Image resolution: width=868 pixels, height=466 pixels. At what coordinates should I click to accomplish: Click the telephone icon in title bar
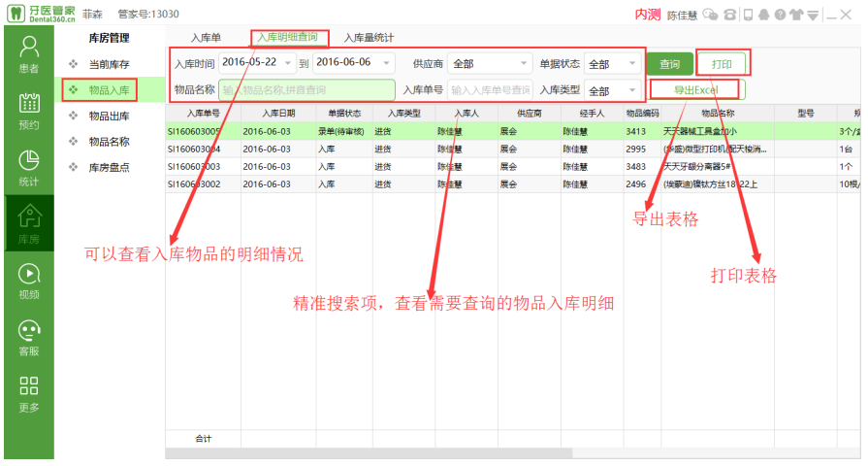[730, 15]
